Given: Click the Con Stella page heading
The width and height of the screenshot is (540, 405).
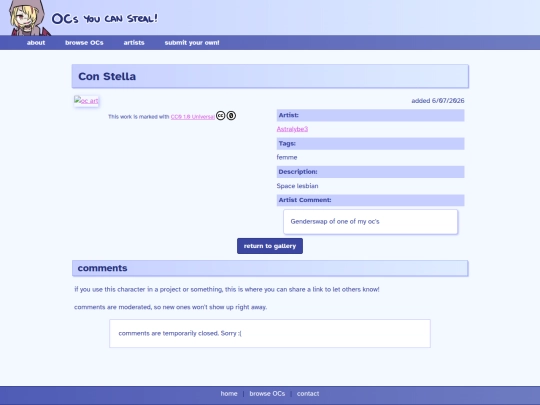Looking at the screenshot, I should click(107, 76).
